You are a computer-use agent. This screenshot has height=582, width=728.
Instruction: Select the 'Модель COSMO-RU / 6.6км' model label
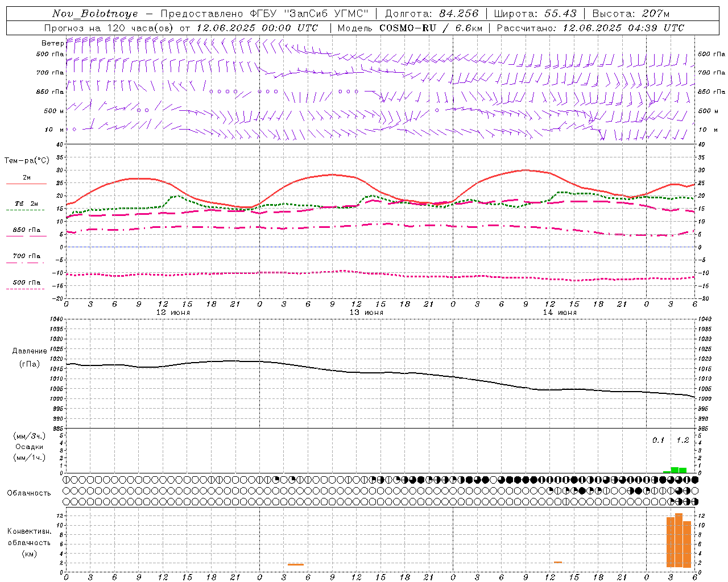pyautogui.click(x=409, y=28)
